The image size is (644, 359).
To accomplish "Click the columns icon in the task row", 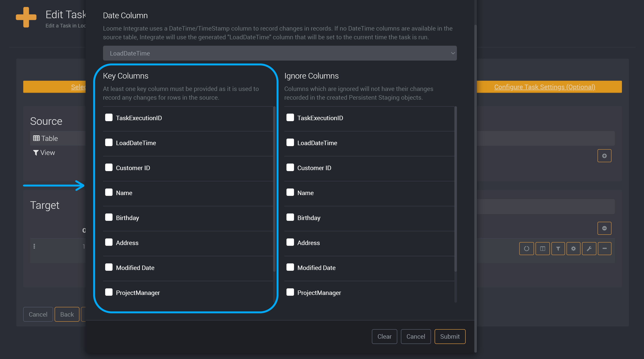I will tap(542, 248).
